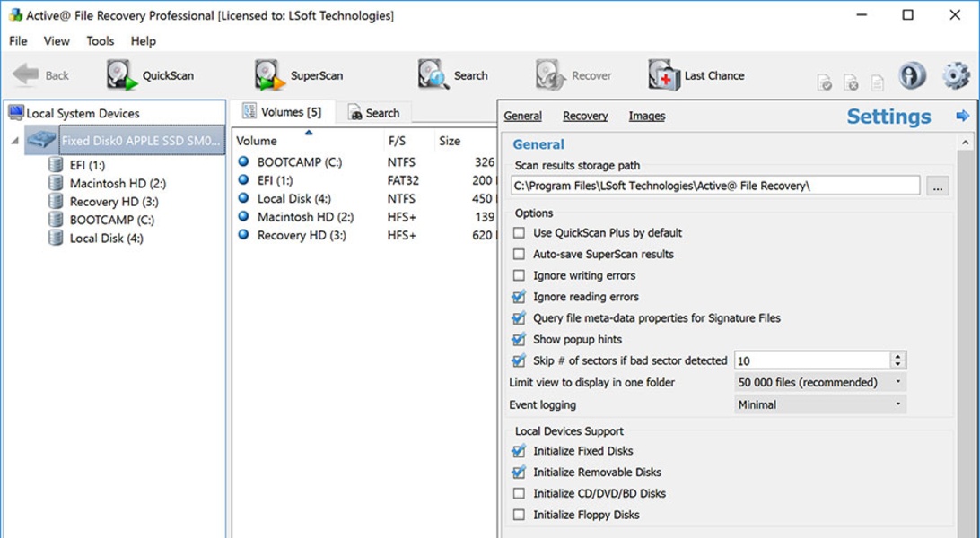This screenshot has height=538, width=980.
Task: Open the Search tool in the toolbar
Action: (452, 75)
